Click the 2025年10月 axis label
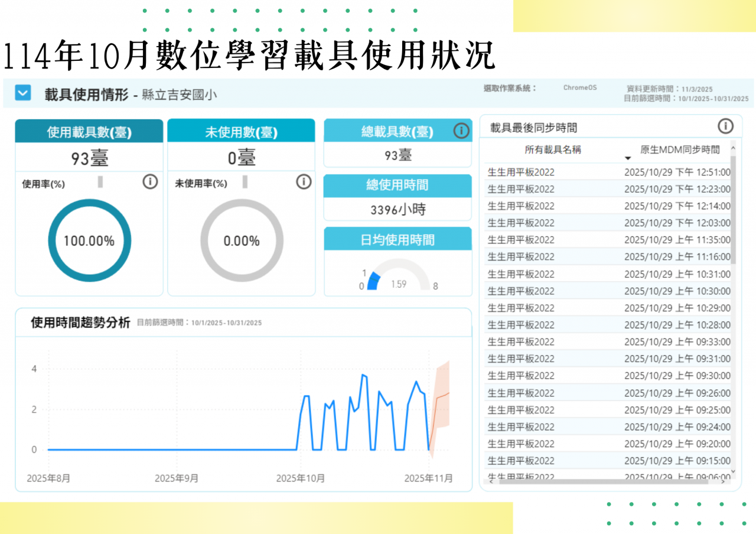The image size is (756, 534). click(300, 478)
